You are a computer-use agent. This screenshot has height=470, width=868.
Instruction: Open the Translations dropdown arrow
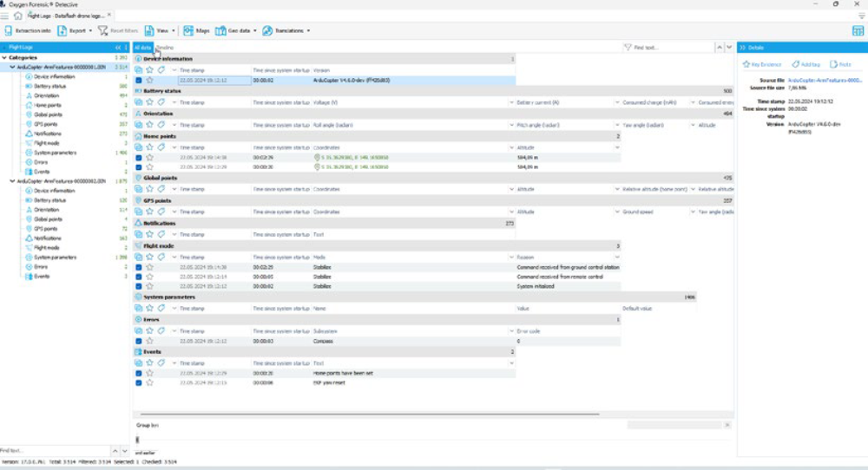[x=308, y=30]
